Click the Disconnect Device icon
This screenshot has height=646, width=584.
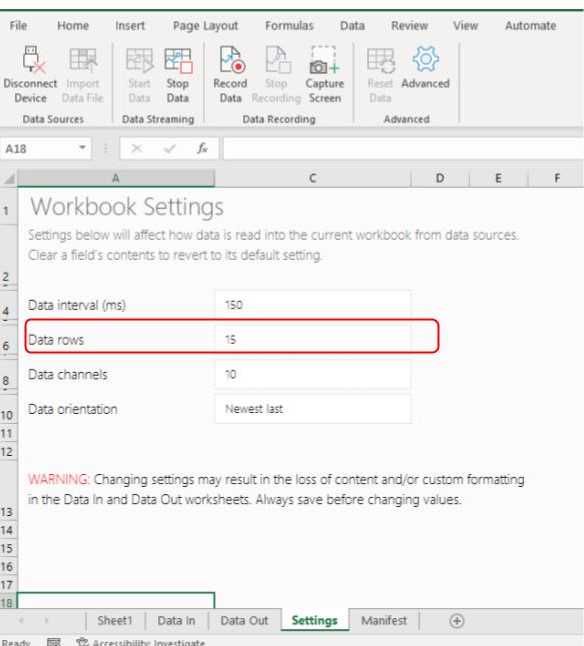coord(33,60)
